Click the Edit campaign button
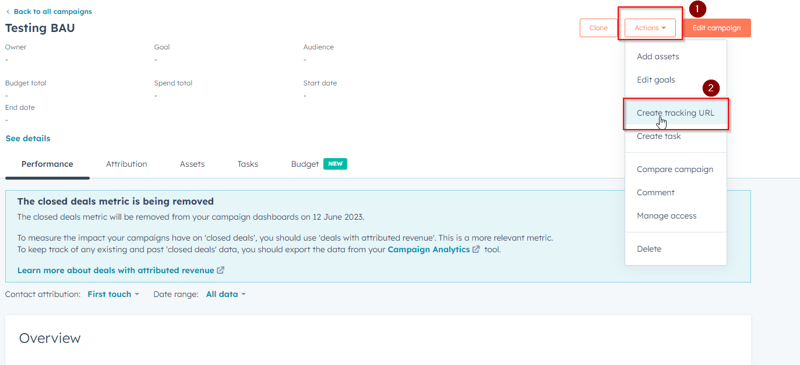The width and height of the screenshot is (800, 365). coord(716,28)
